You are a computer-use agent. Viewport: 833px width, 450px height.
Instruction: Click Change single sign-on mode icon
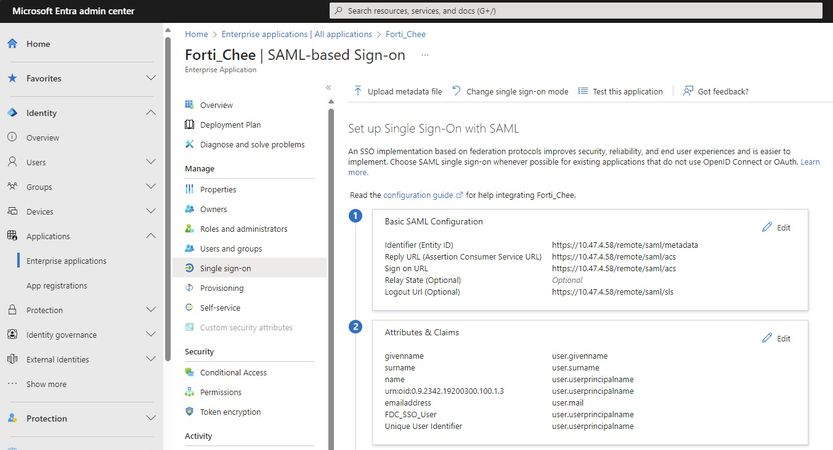[x=456, y=91]
